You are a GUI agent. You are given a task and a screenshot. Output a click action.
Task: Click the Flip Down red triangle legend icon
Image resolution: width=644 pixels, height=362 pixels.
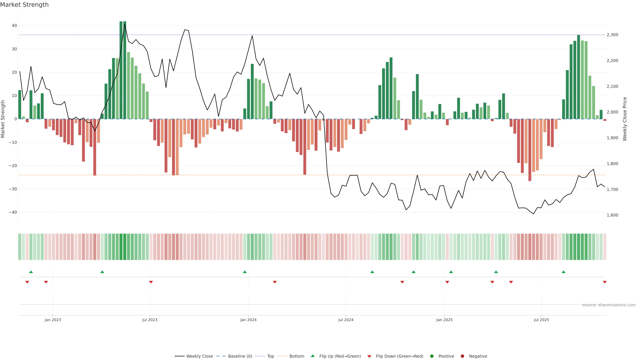pyautogui.click(x=369, y=356)
